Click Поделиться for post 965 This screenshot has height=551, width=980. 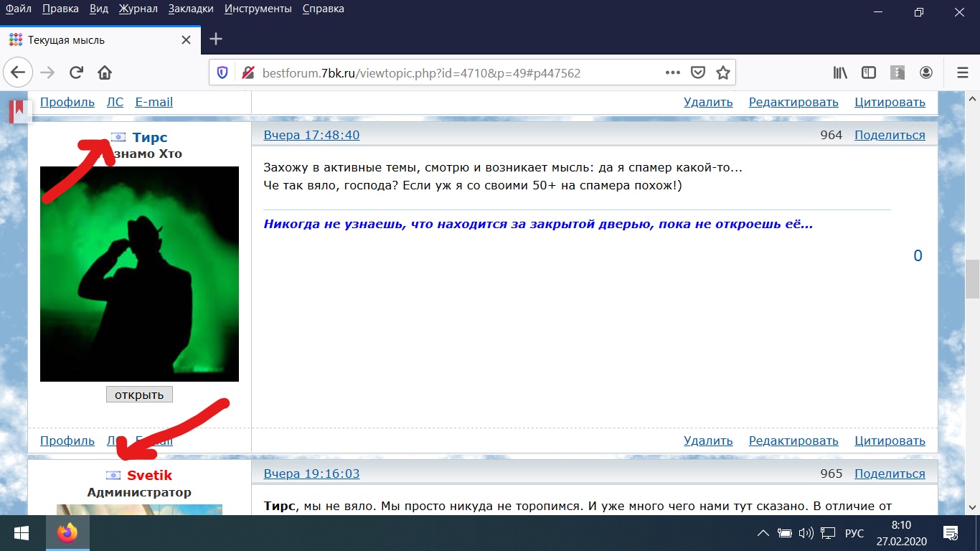890,474
